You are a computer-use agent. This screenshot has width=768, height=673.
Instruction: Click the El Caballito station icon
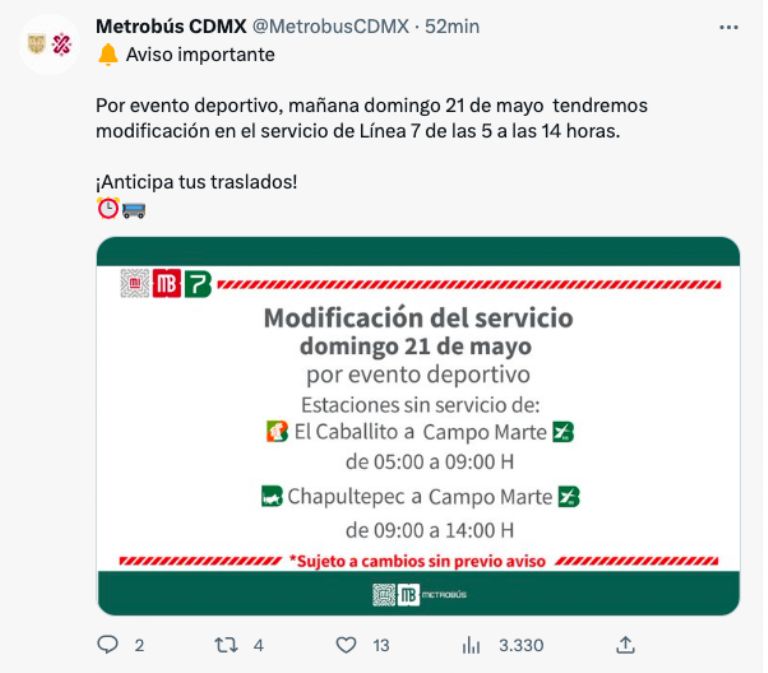tap(276, 432)
